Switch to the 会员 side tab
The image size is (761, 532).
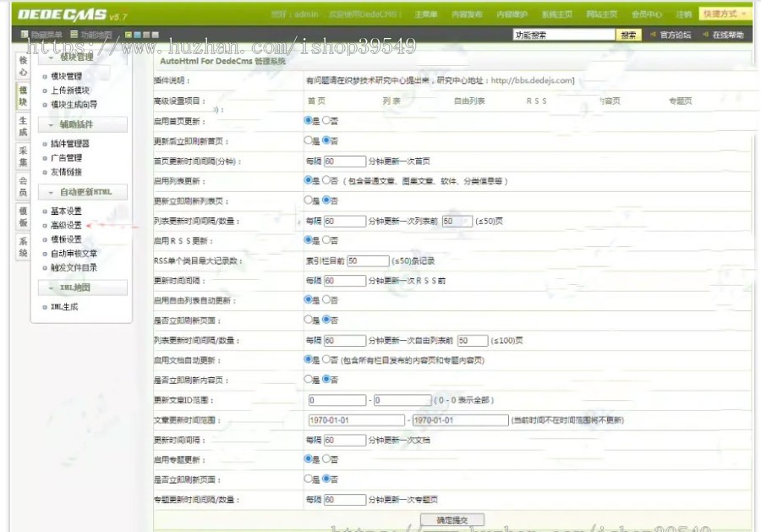point(23,186)
